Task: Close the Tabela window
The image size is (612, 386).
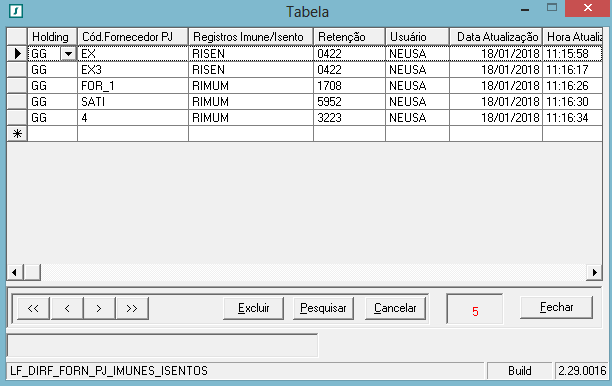Action: pyautogui.click(x=588, y=8)
